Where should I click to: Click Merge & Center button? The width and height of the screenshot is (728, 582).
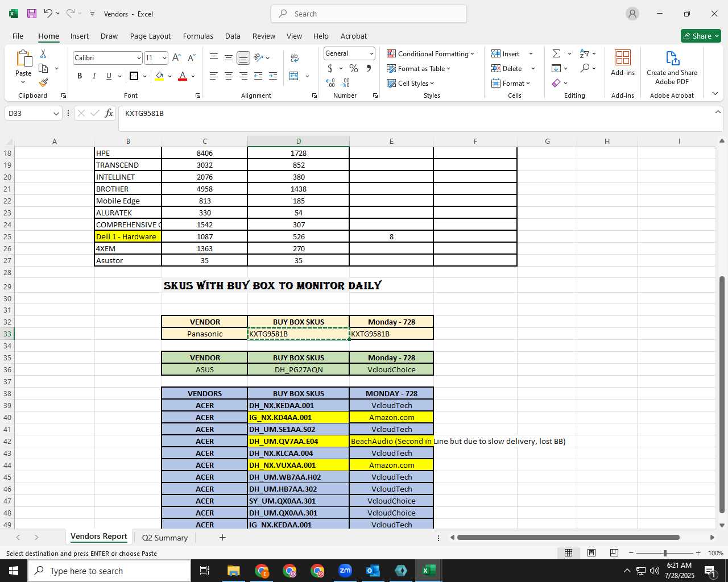(294, 76)
